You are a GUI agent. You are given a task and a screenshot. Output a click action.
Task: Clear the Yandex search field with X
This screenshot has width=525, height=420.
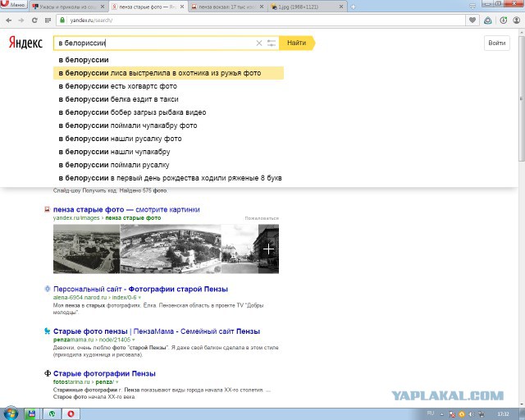(x=259, y=43)
